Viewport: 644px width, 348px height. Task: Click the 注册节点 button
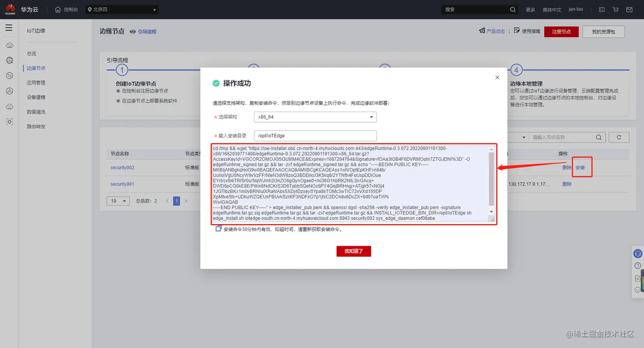[x=561, y=32]
